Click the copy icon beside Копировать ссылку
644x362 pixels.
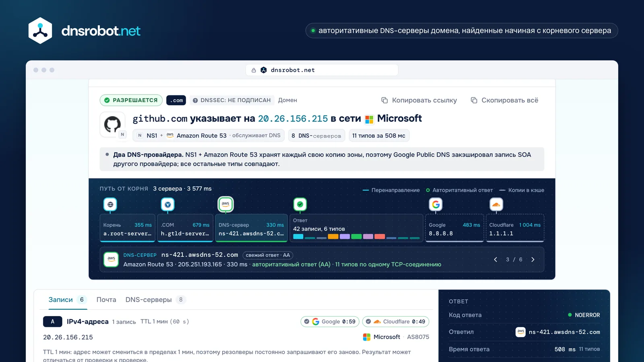(x=384, y=100)
